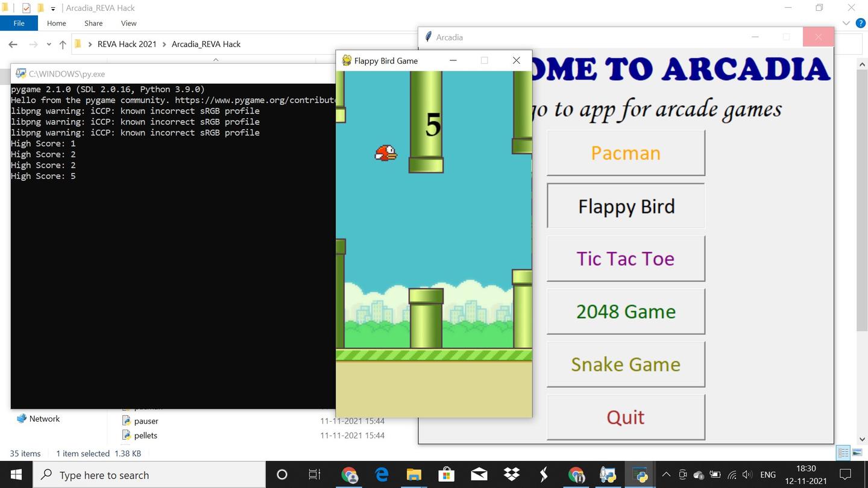Expand the Explorer ribbon with the chevron
Viewport: 868px width, 488px height.
point(846,23)
